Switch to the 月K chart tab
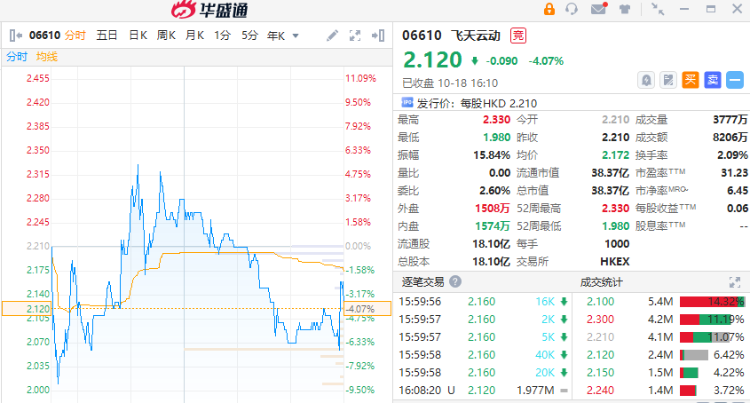The width and height of the screenshot is (750, 403). pyautogui.click(x=195, y=35)
